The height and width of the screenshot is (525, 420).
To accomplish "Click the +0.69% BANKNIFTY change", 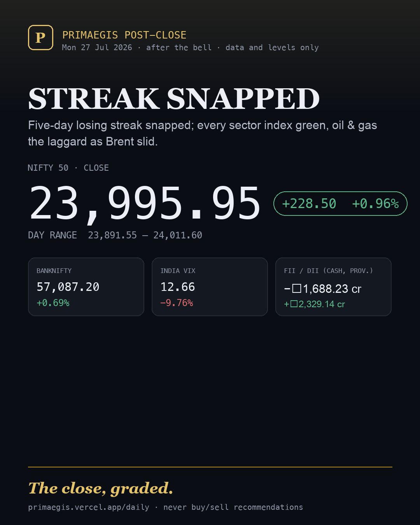I will tap(53, 303).
